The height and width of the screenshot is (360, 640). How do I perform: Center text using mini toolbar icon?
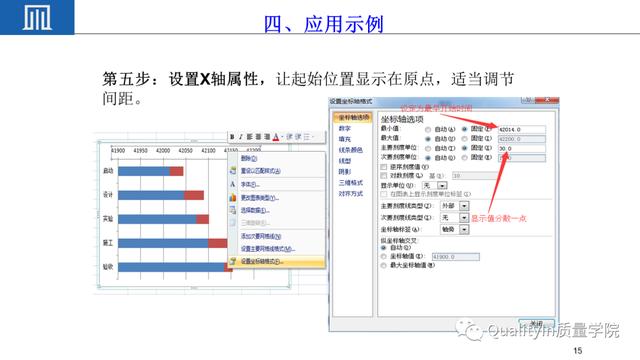pos(258,137)
